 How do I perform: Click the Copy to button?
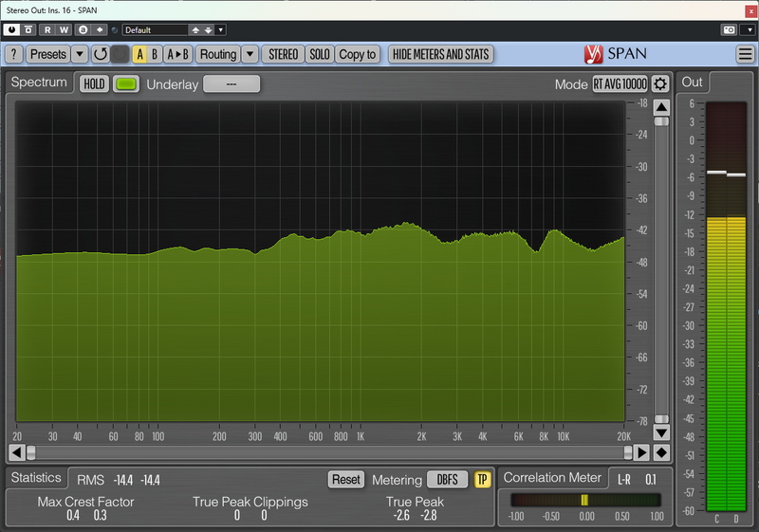point(358,54)
